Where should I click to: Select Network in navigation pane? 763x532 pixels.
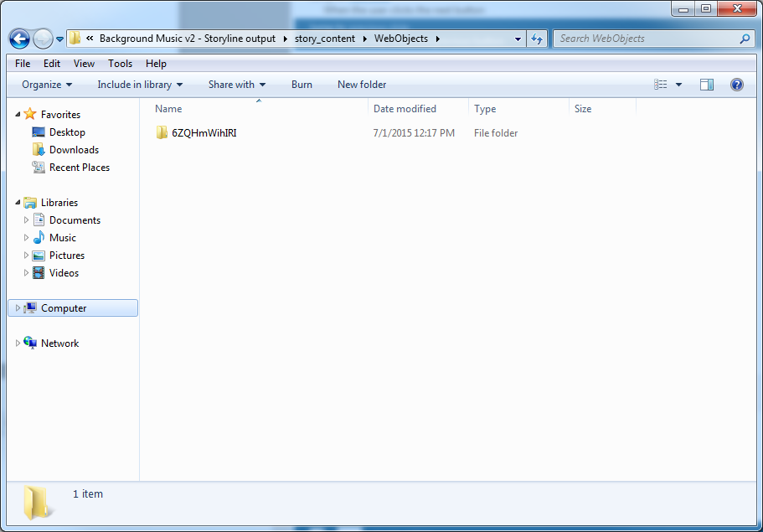point(59,343)
